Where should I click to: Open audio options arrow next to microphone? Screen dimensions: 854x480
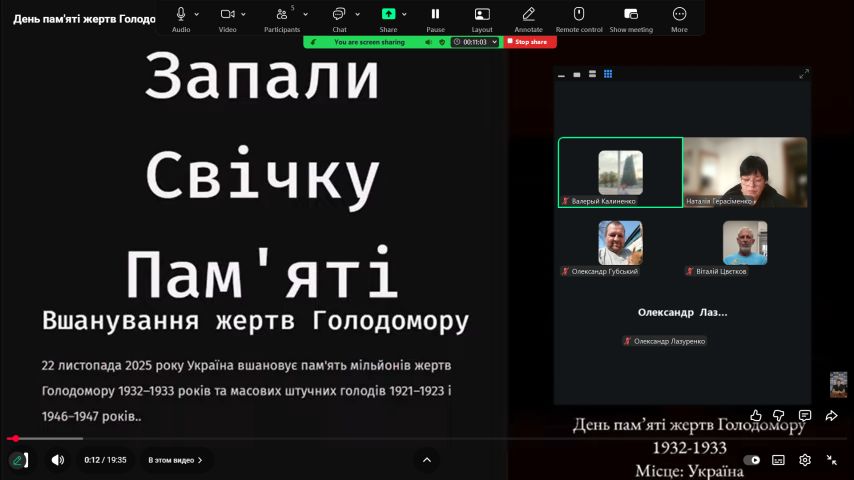click(x=197, y=14)
